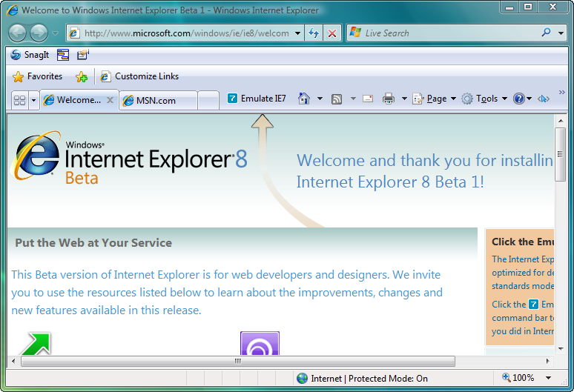
Task: Click the Print icon in command bar
Action: (x=388, y=99)
